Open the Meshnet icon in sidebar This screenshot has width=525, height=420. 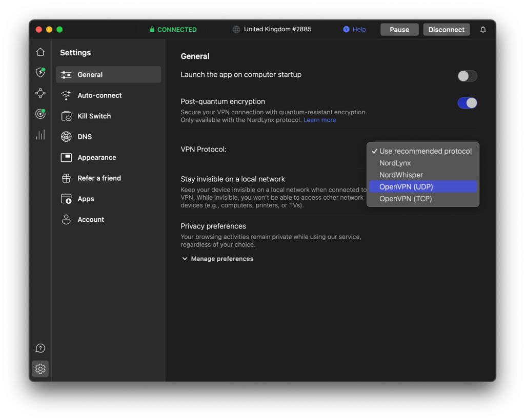40,93
